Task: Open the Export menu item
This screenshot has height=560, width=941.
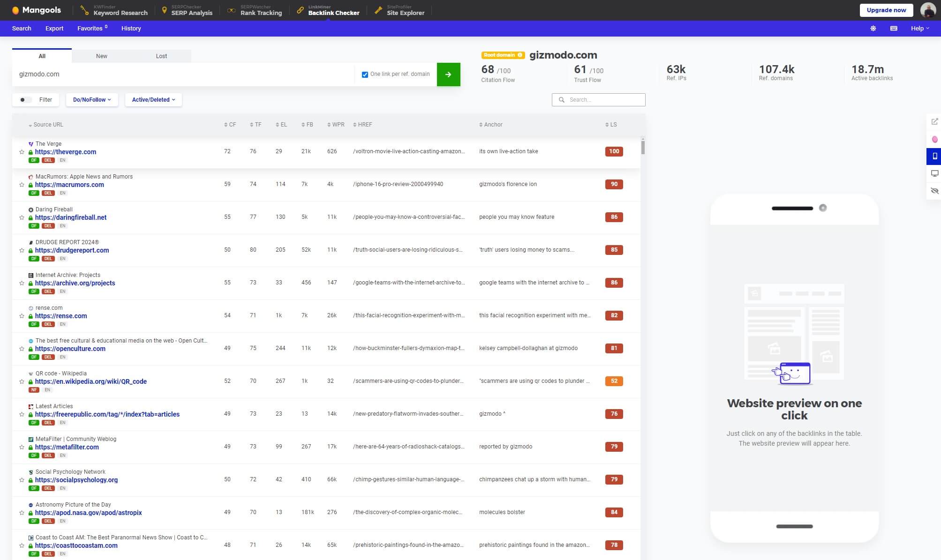Action: pos(54,29)
